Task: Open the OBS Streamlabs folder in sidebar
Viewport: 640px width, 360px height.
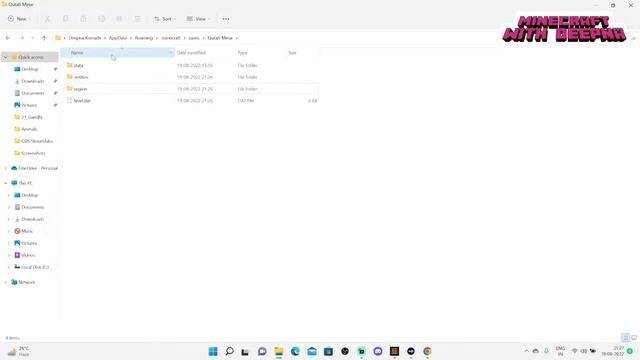Action: point(37,141)
